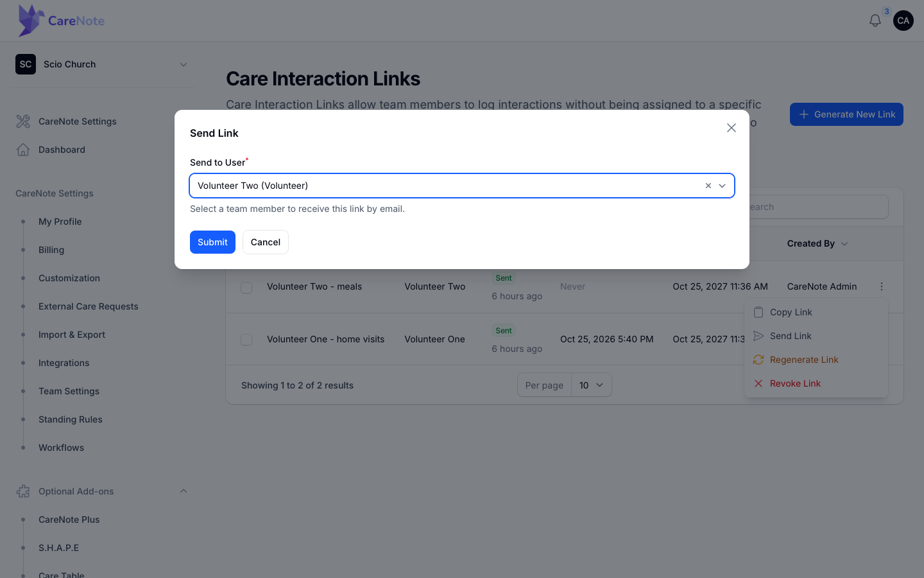The height and width of the screenshot is (578, 924).
Task: Expand the Scio Church organization switcher
Action: pyautogui.click(x=184, y=64)
